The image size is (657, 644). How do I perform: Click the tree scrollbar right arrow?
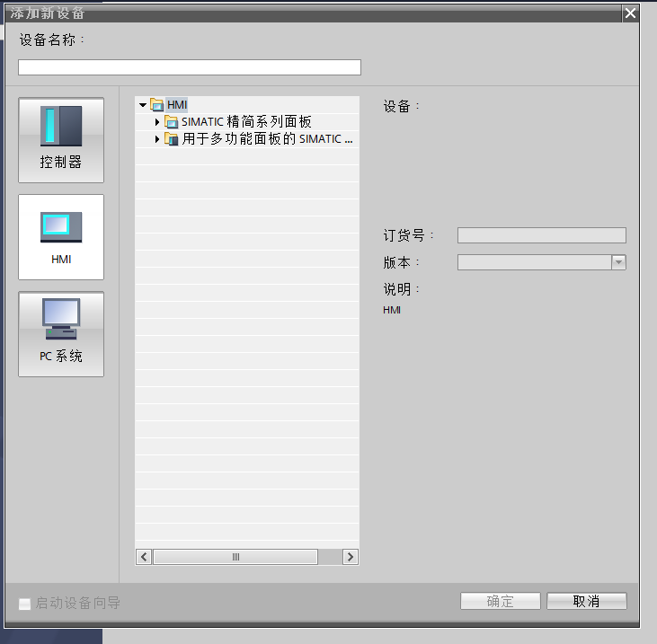351,557
